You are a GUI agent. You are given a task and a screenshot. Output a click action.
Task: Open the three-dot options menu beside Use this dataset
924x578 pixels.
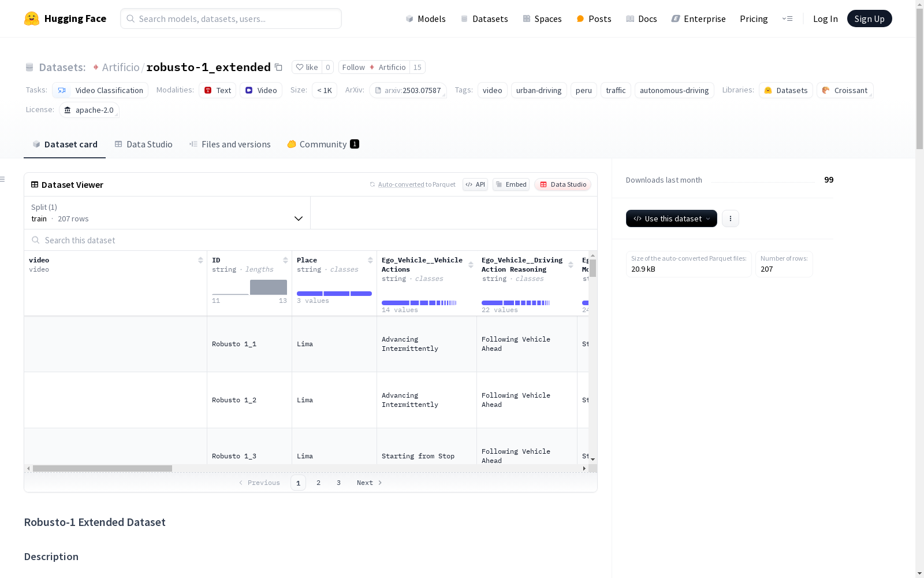pyautogui.click(x=731, y=218)
